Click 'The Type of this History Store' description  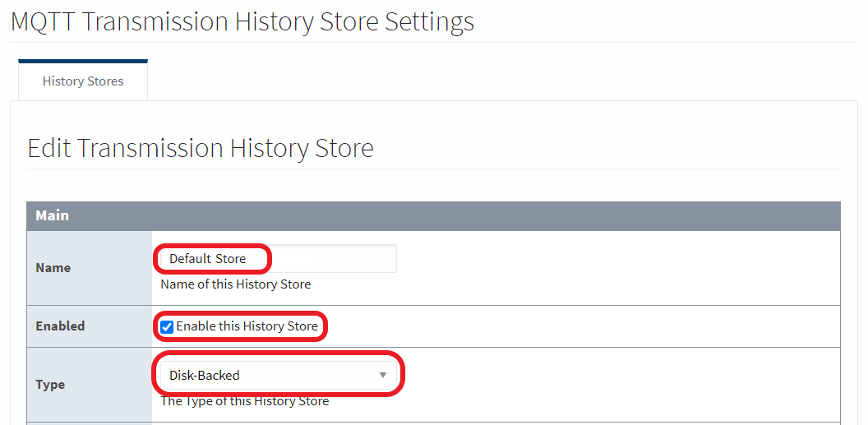(244, 401)
